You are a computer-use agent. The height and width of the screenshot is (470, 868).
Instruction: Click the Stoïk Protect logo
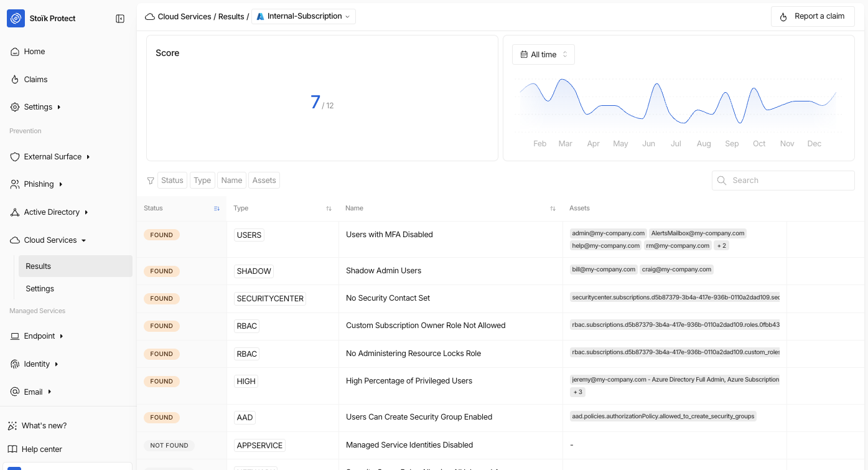tap(16, 19)
